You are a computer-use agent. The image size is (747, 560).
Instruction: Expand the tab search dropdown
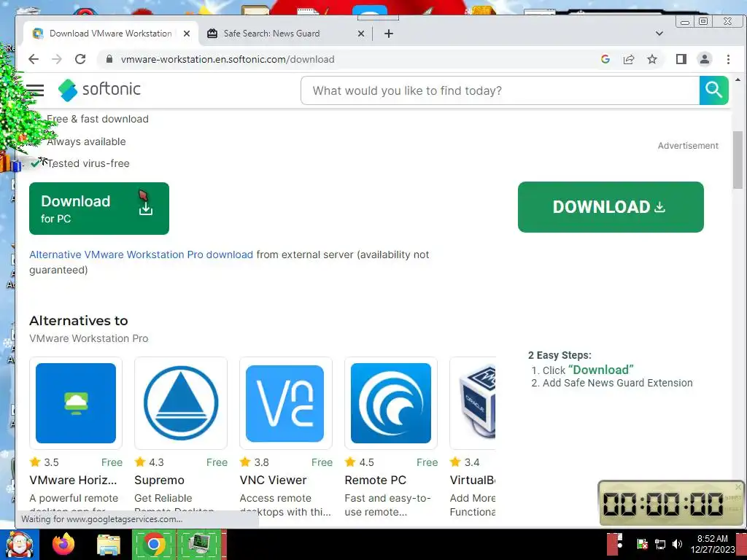pyautogui.click(x=659, y=34)
